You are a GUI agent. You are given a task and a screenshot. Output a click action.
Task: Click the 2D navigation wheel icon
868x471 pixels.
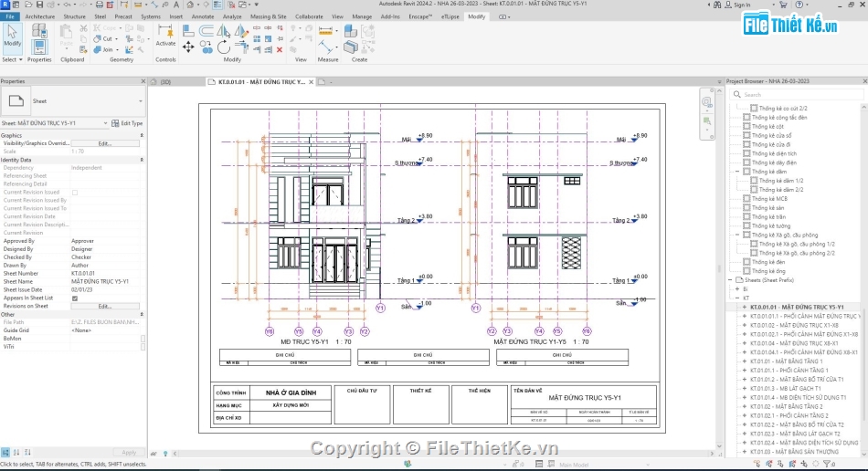point(707,101)
